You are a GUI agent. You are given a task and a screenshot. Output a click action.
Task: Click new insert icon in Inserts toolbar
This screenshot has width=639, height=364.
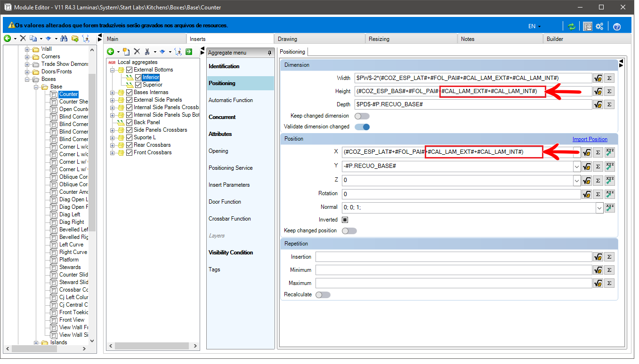pyautogui.click(x=126, y=52)
